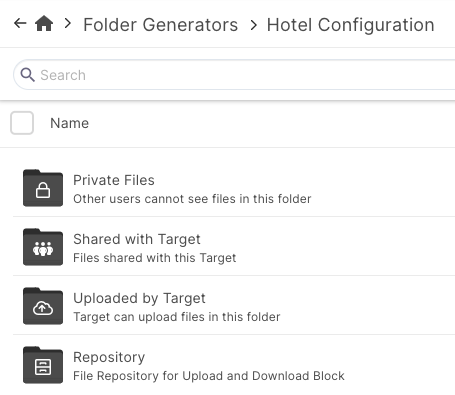455x395 pixels.
Task: Open the Private Files folder title
Action: [114, 180]
